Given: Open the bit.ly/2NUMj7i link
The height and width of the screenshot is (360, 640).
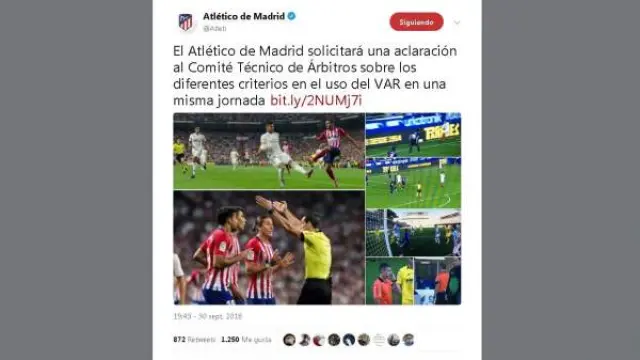Looking at the screenshot, I should (316, 100).
